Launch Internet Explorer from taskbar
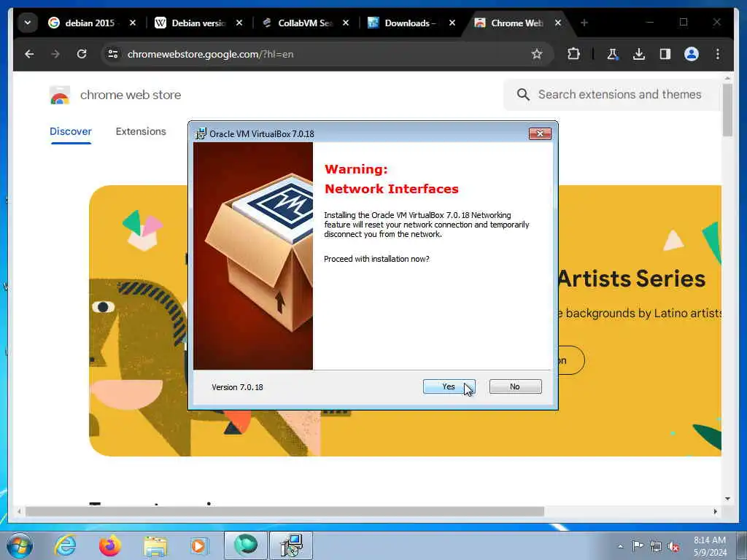The width and height of the screenshot is (747, 560). coord(65,545)
